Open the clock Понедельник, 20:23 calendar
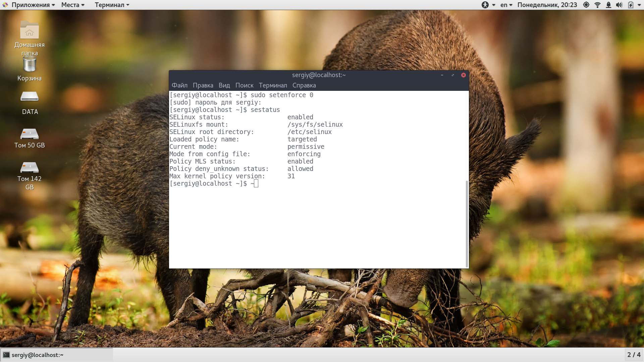The width and height of the screenshot is (644, 362). pyautogui.click(x=547, y=5)
